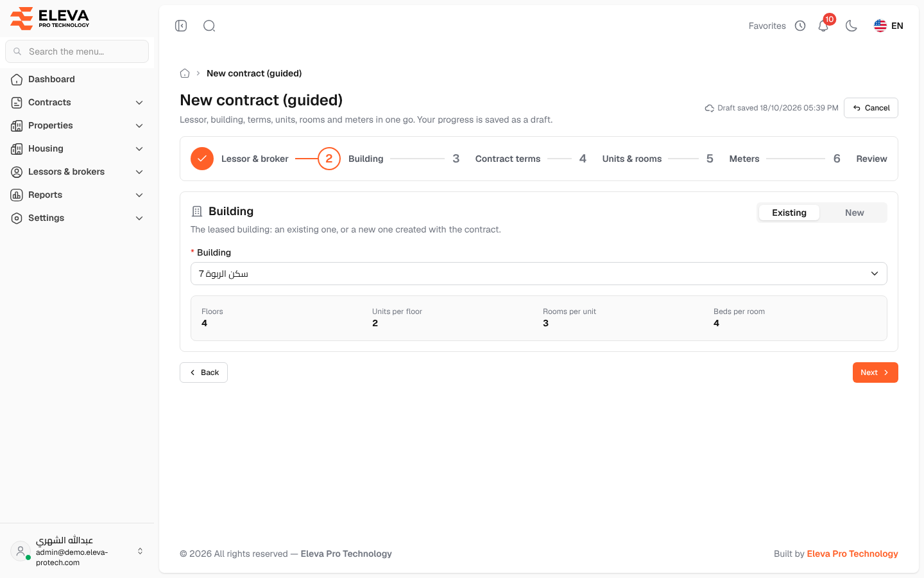
Task: Expand the Lessors & brokers chevron
Action: (139, 172)
